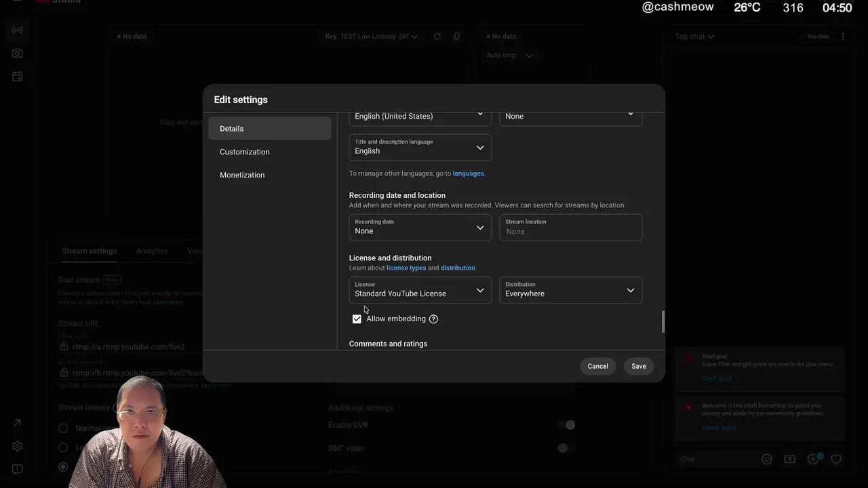
Task: Open the emoji picker in chat box
Action: tap(767, 459)
